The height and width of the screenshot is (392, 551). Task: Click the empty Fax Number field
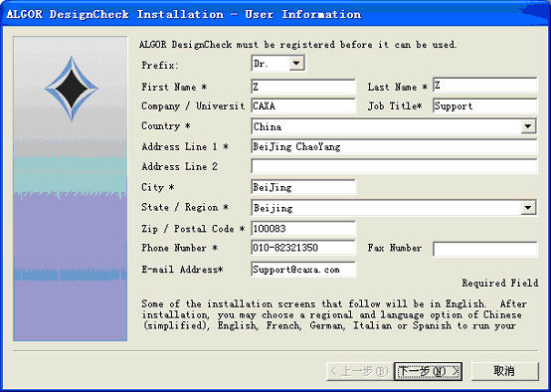pyautogui.click(x=485, y=250)
